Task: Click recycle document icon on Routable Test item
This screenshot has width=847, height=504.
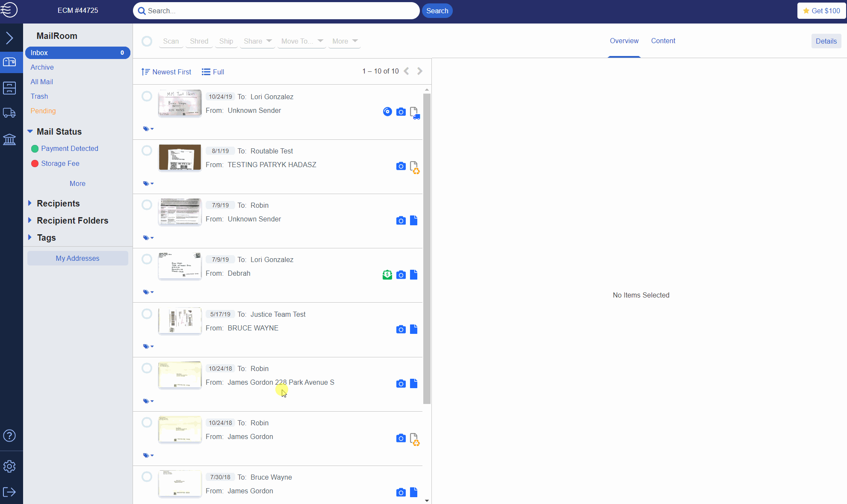Action: pos(414,167)
